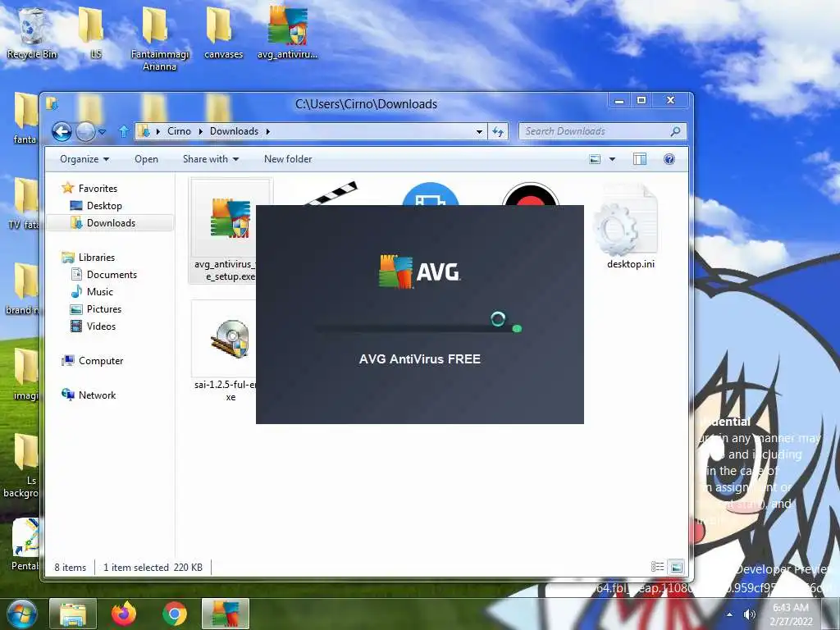
Task: Change your view icon button
Action: 595,159
